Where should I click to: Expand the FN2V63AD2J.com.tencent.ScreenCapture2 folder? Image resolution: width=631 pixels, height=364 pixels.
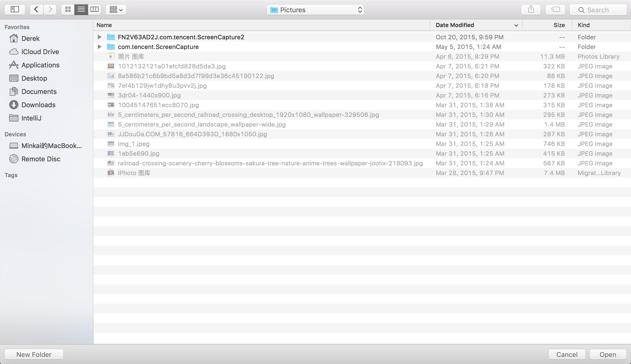(x=100, y=37)
